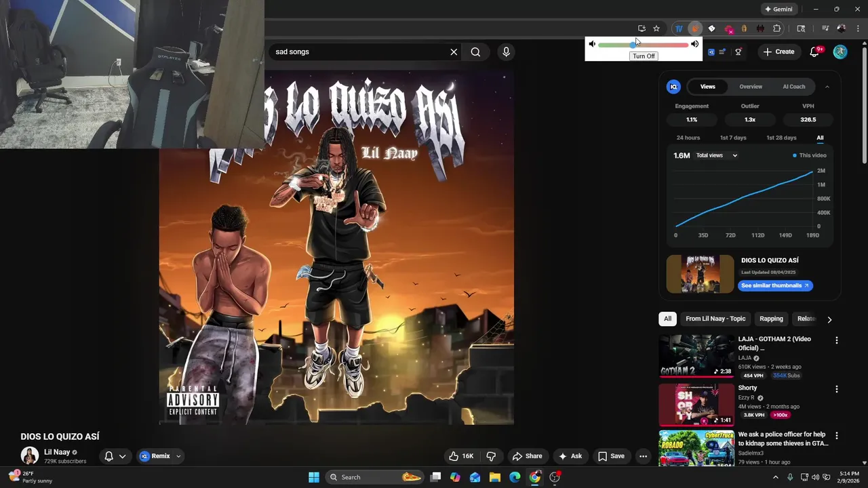Click 'See similar thumbnails' button
Screen dimensions: 868x488
(775, 286)
